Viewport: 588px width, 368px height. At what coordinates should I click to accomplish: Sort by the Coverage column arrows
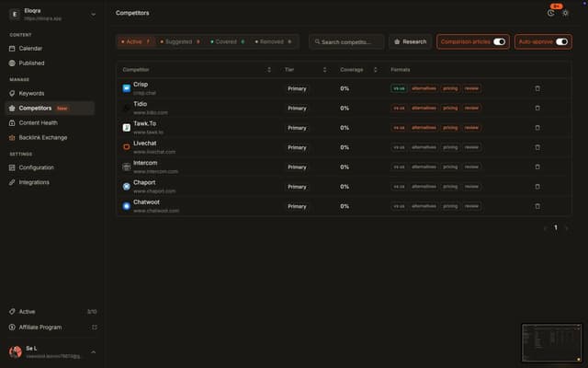tap(376, 70)
